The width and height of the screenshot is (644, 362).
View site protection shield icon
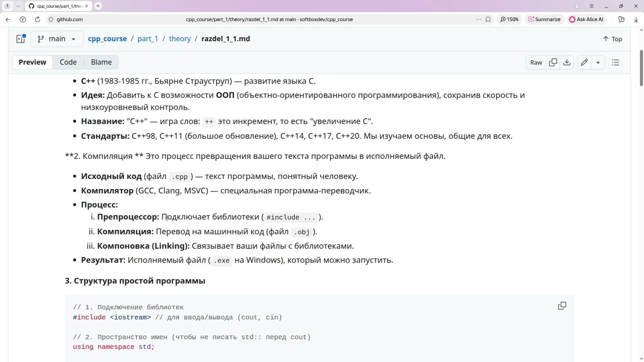(x=51, y=19)
